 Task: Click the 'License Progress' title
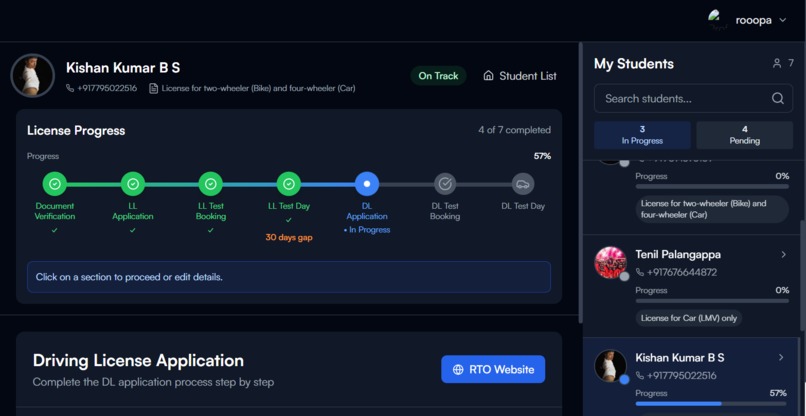click(x=76, y=131)
